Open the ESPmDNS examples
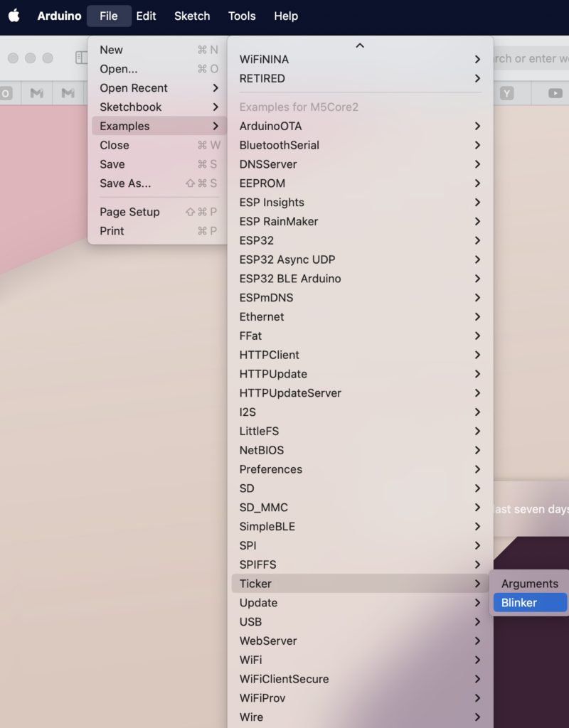 pyautogui.click(x=360, y=297)
